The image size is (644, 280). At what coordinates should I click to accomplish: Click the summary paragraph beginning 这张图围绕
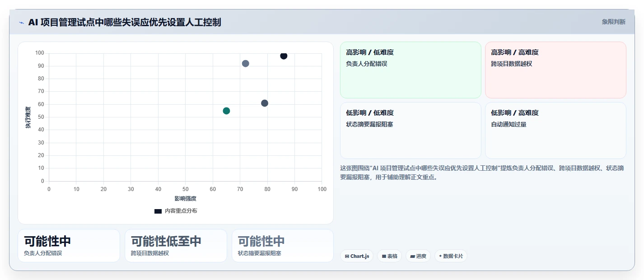click(x=482, y=173)
